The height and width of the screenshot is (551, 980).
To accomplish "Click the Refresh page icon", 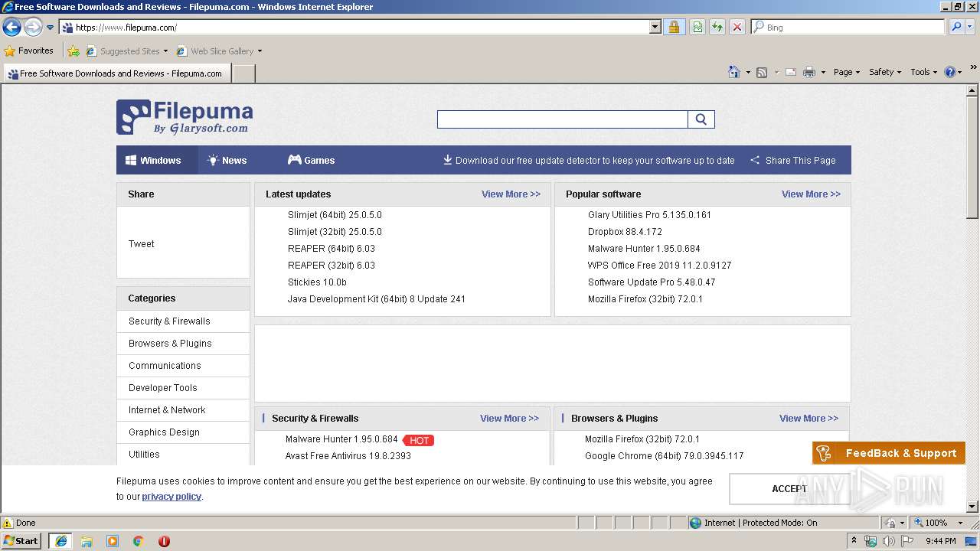I will click(x=717, y=28).
